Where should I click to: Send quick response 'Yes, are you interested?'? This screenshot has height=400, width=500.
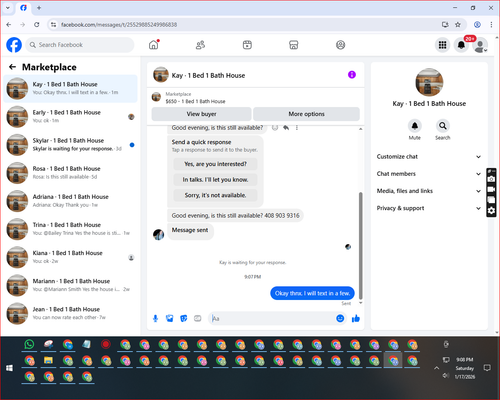point(215,164)
